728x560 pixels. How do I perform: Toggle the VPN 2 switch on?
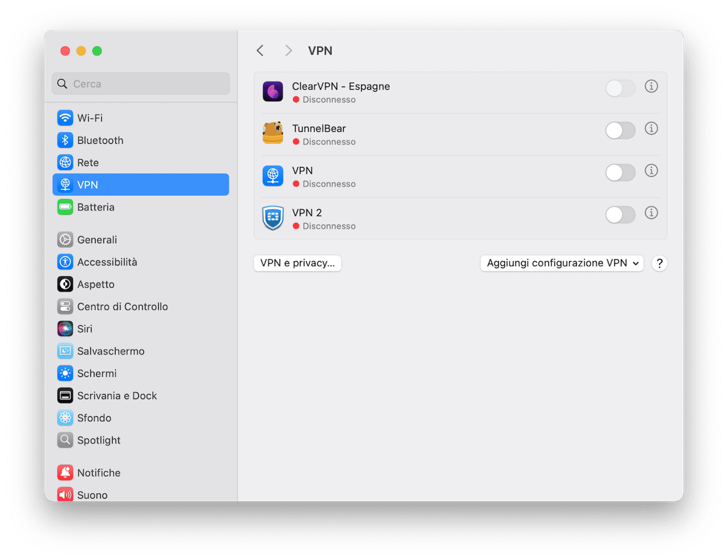pos(620,215)
